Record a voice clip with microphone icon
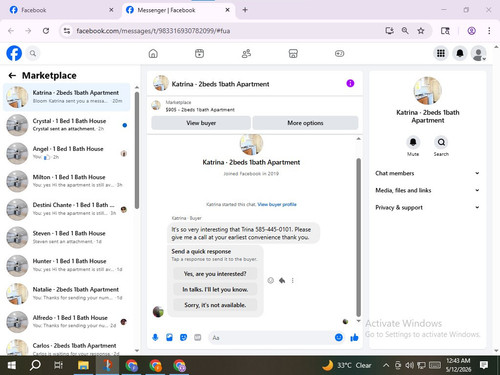 click(155, 338)
